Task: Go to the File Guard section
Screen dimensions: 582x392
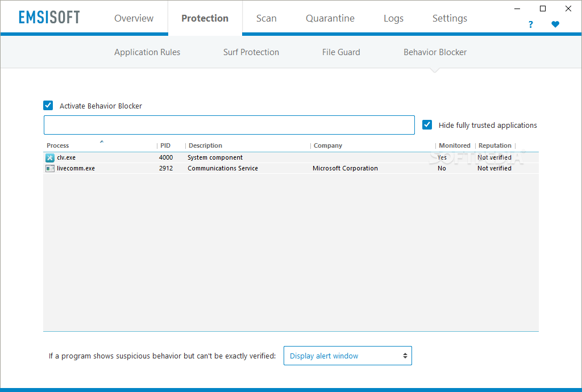Action: 341,52
